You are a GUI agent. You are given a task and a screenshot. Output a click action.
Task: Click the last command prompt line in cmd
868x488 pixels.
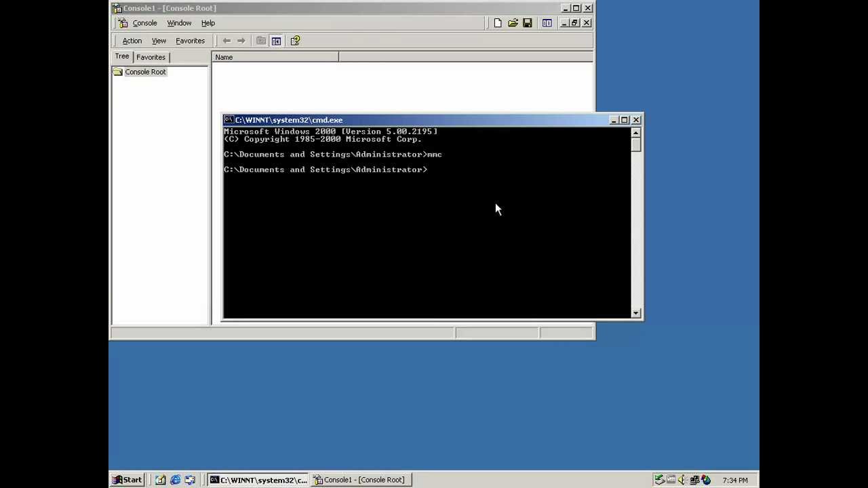click(x=325, y=169)
